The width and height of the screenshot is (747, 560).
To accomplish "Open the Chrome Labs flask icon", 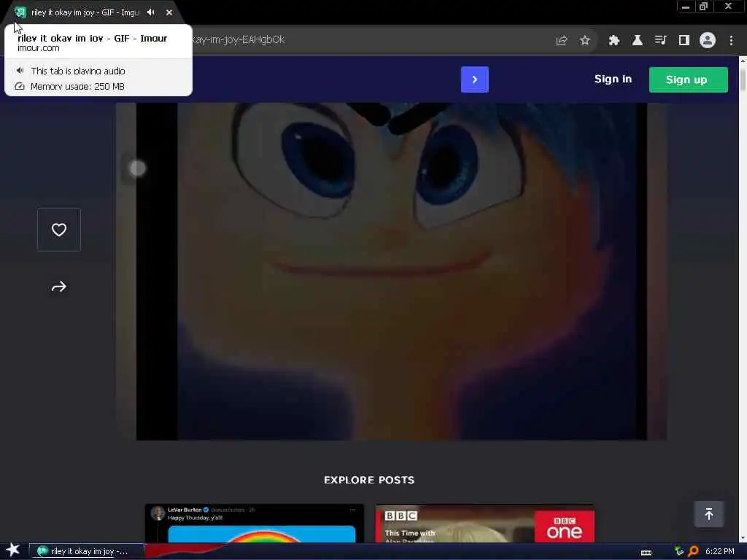I will click(x=638, y=41).
